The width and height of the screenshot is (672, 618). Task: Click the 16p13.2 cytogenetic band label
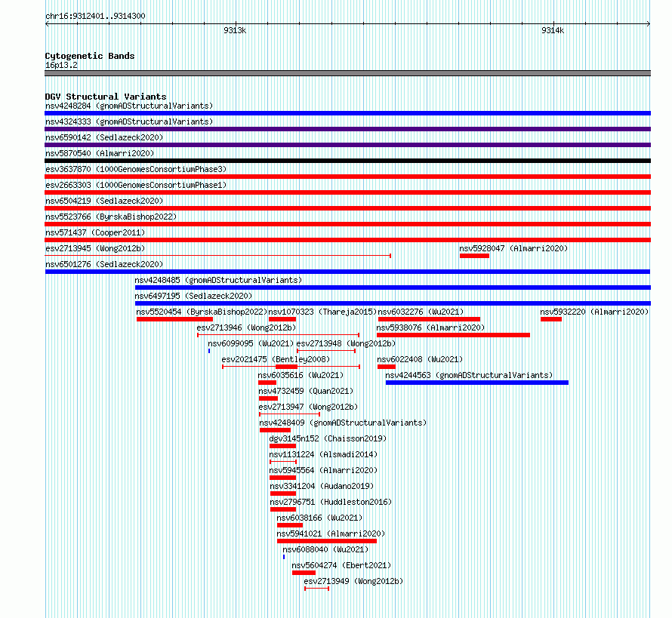coord(61,65)
